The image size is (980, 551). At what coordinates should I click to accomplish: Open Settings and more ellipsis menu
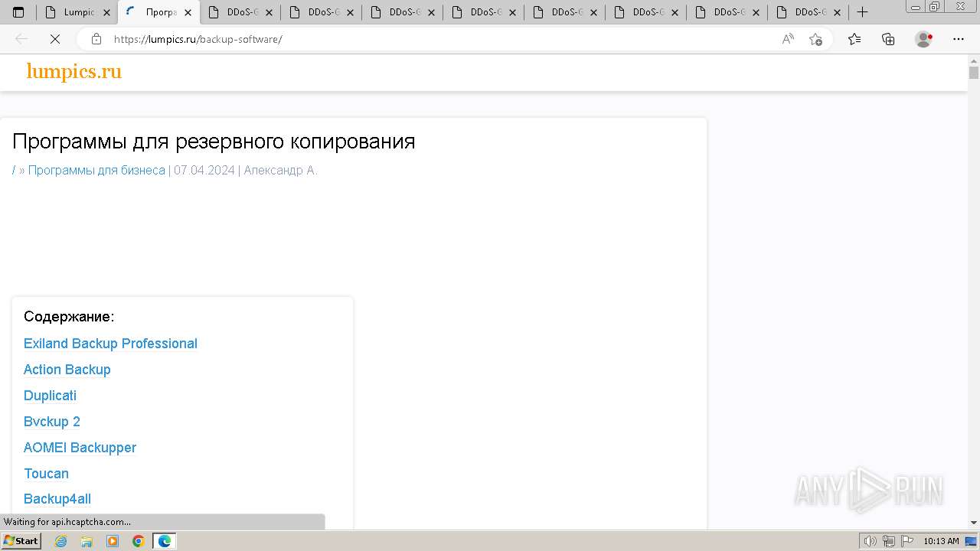pyautogui.click(x=959, y=39)
